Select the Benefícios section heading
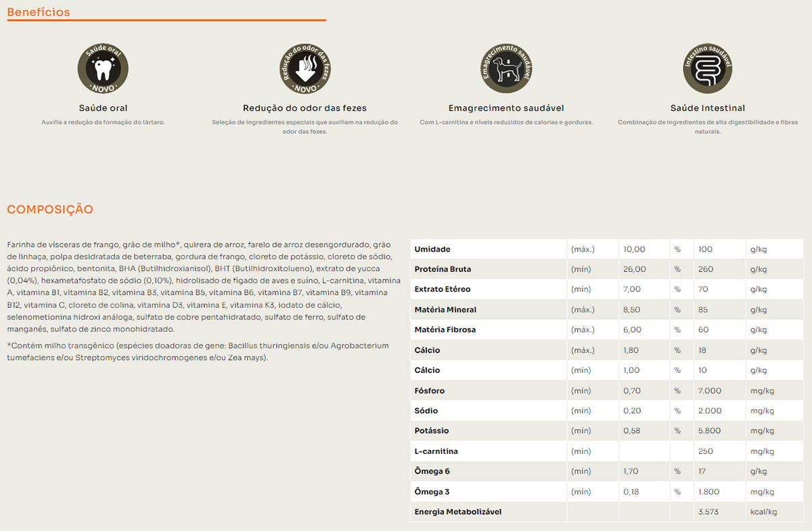The image size is (812, 531). (39, 12)
